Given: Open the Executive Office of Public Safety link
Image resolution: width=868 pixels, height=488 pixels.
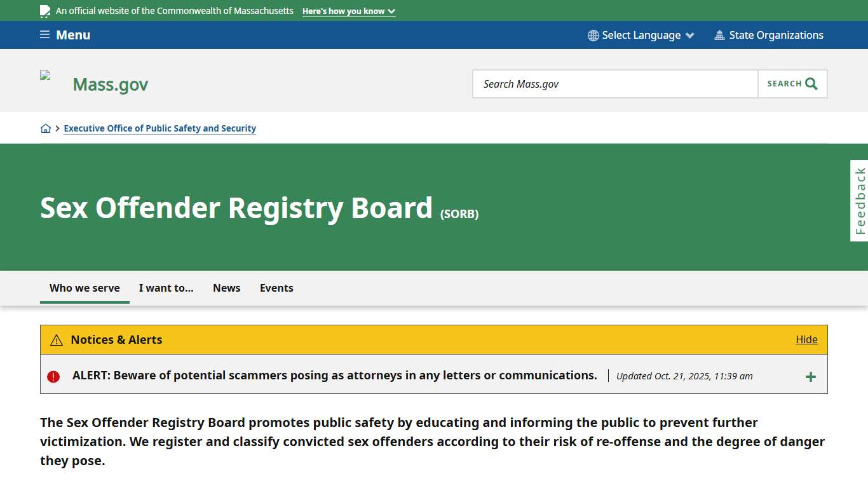Looking at the screenshot, I should click(x=159, y=128).
